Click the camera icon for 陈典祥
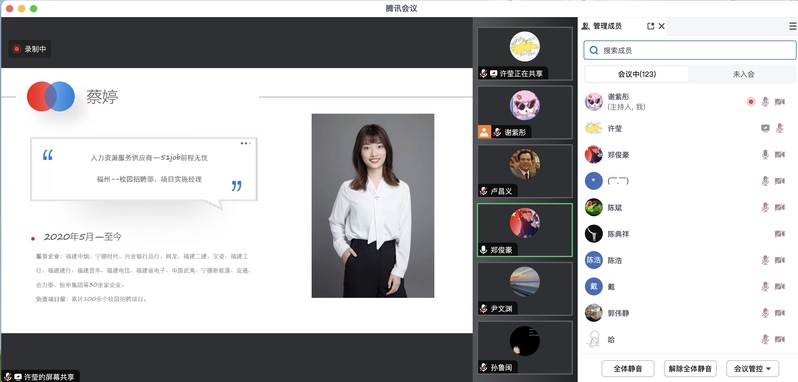798x382 pixels. [780, 234]
